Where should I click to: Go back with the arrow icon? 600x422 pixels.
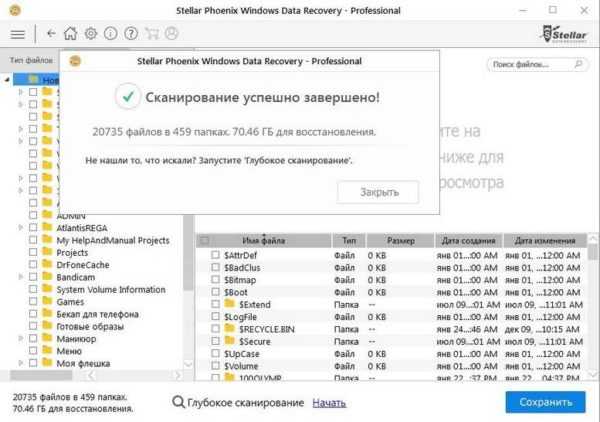(51, 34)
